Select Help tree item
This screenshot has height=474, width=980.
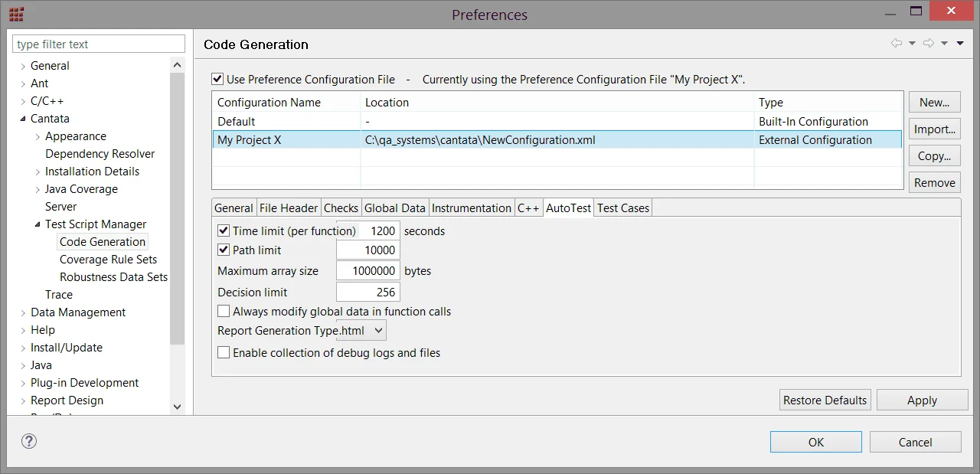42,330
